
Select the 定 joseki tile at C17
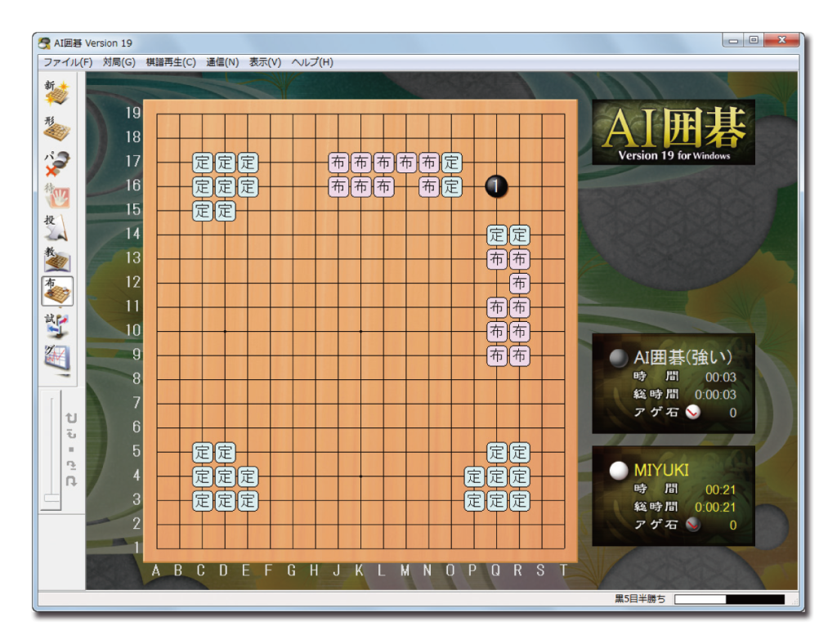(203, 162)
